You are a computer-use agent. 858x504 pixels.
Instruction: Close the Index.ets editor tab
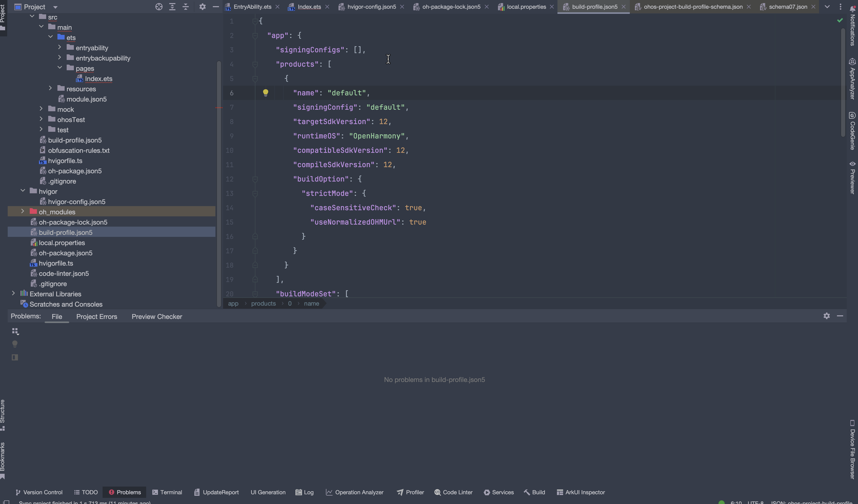tap(327, 7)
